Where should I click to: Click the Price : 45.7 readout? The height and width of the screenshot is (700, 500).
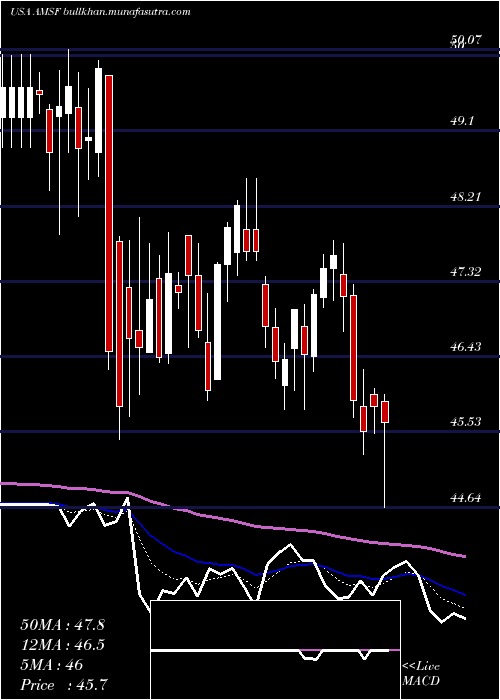[x=62, y=684]
